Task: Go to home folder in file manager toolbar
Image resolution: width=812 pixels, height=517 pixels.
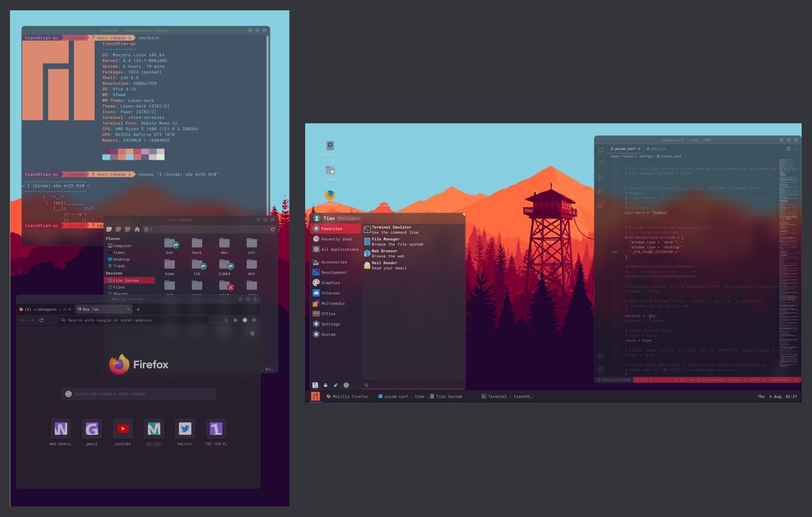Action: click(x=137, y=229)
